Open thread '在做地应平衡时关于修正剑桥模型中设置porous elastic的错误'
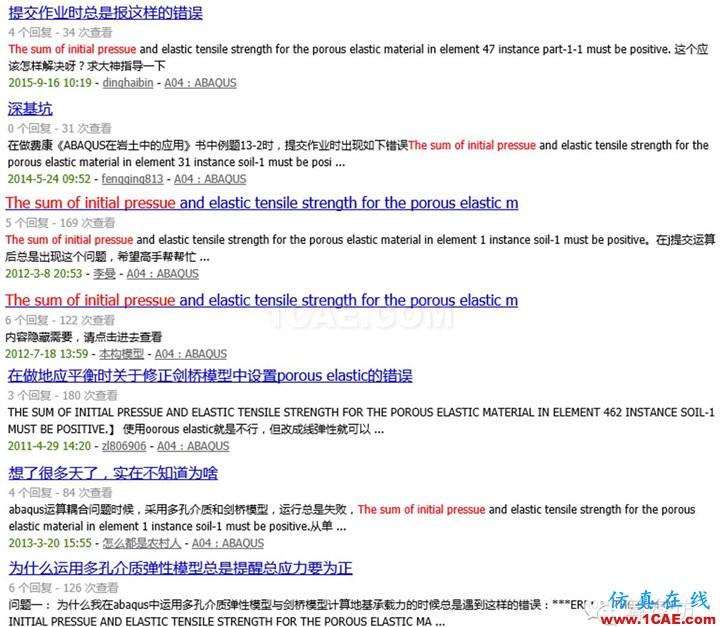Image resolution: width=720 pixels, height=627 pixels. click(210, 376)
